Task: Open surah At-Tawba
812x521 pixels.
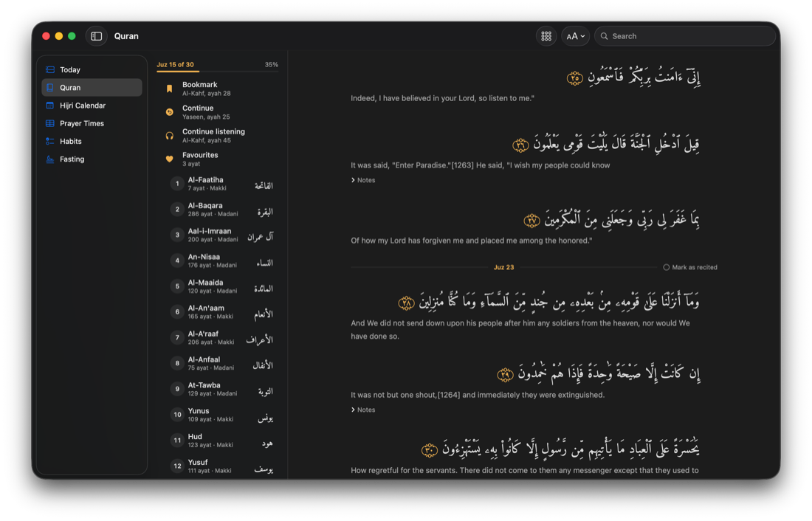Action: pyautogui.click(x=221, y=389)
